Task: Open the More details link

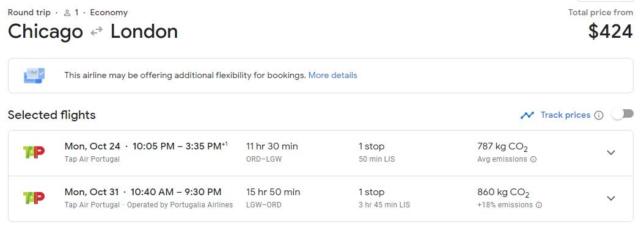Action: tap(332, 76)
